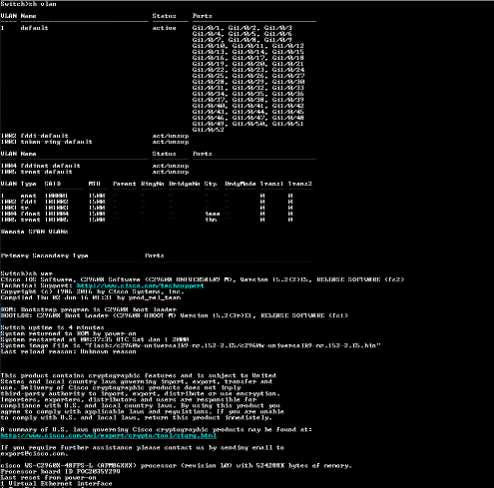Click the 'Primary Secondary Type' header text
Viewport: 494px width, 488px height.
(44, 256)
